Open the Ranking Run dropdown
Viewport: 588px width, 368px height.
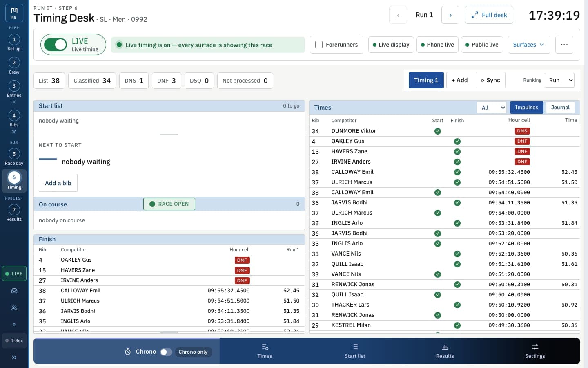click(x=560, y=80)
